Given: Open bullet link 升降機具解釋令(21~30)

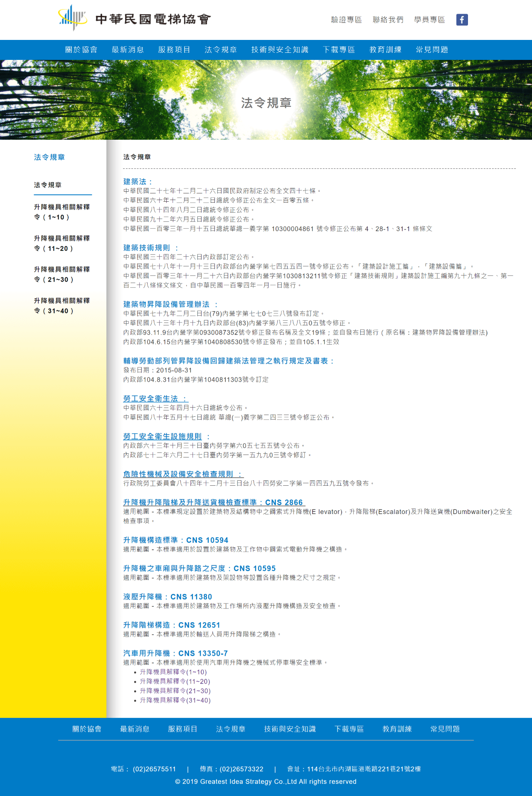Looking at the screenshot, I should [x=175, y=691].
